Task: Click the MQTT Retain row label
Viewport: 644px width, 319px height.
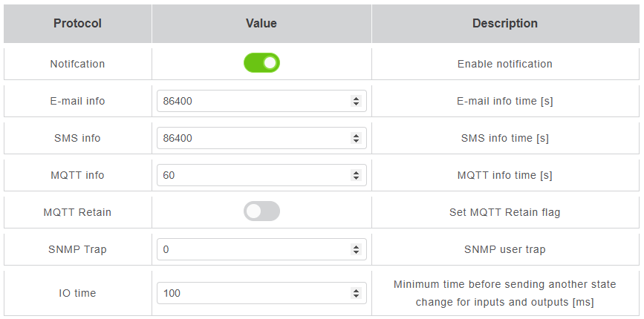Action: point(77,212)
